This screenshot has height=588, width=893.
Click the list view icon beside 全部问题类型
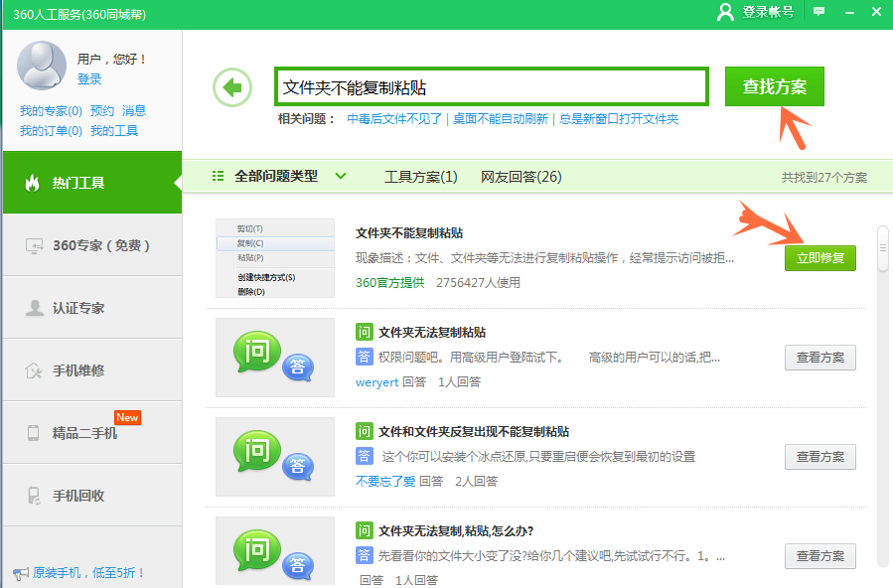pyautogui.click(x=218, y=174)
